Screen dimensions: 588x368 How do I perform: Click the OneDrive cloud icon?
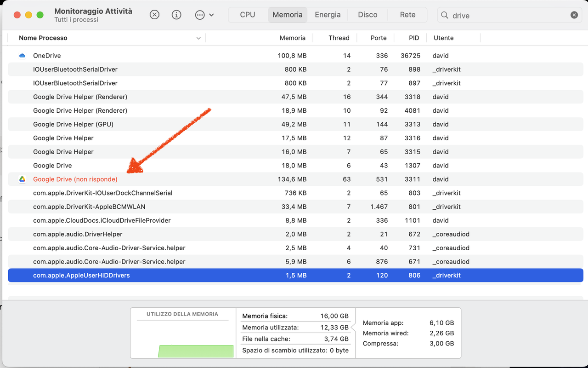(22, 56)
